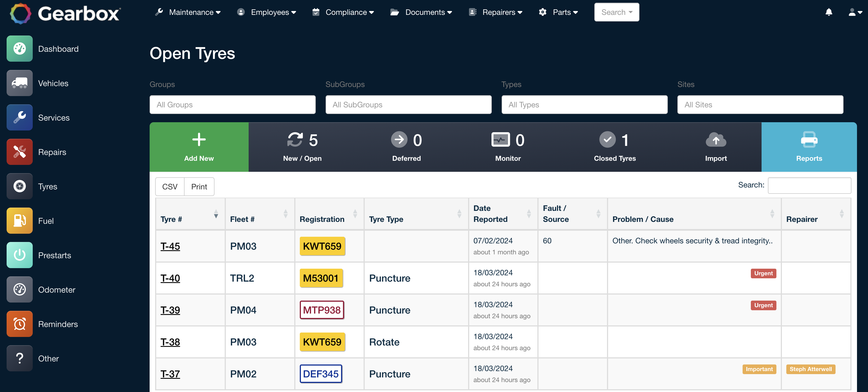Screen dimensions: 868x392
Task: Click the Odometer gauge icon
Action: coord(20,289)
